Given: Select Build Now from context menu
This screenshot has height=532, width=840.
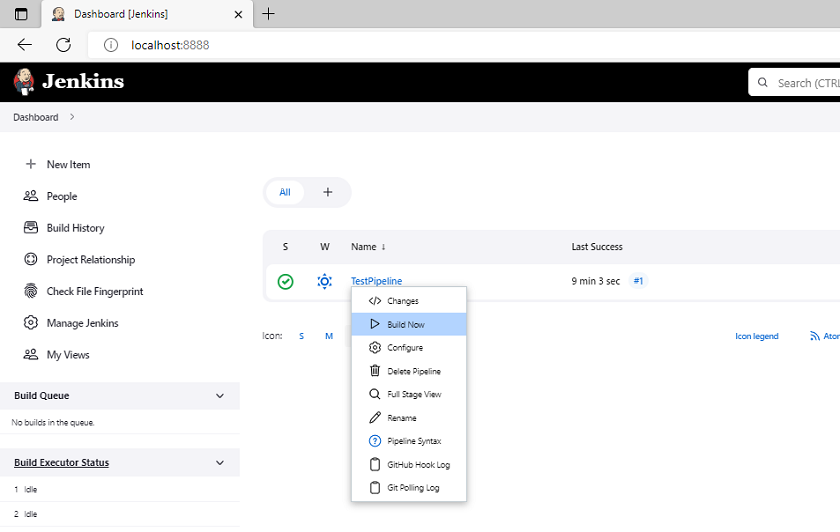Looking at the screenshot, I should click(409, 324).
